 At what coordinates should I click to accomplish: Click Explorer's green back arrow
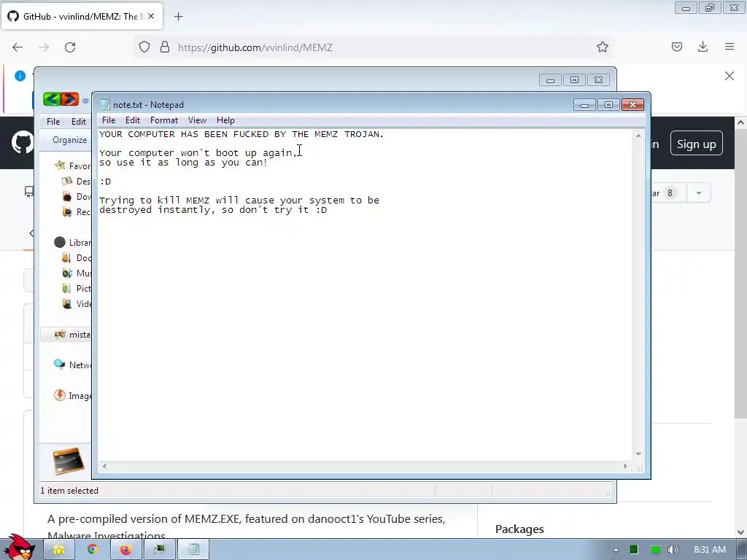(52, 99)
